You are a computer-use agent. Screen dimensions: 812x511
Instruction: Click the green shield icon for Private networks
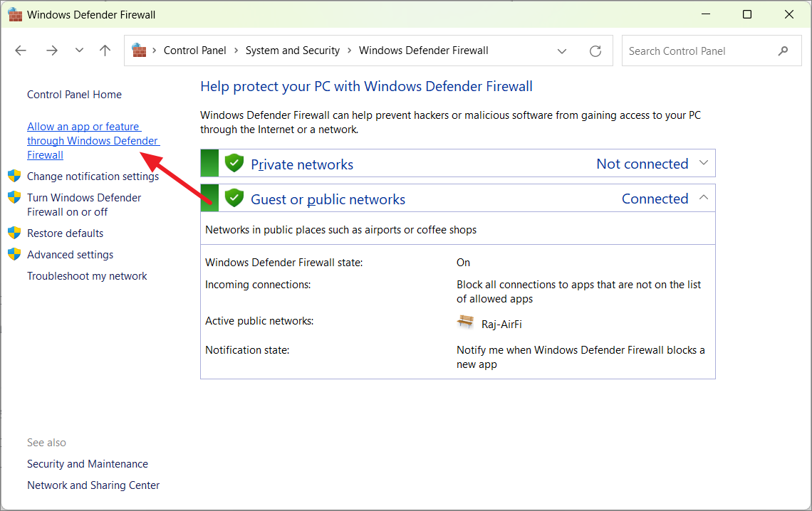(234, 162)
